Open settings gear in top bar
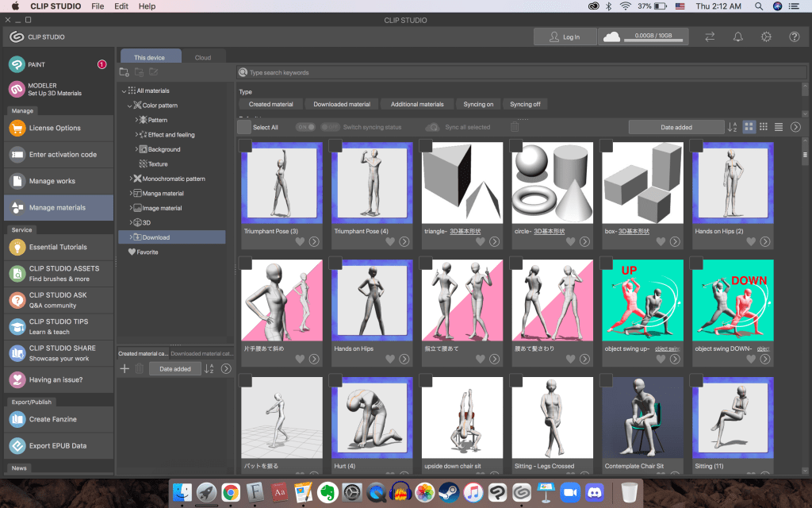Viewport: 812px width, 508px height. 766,37
